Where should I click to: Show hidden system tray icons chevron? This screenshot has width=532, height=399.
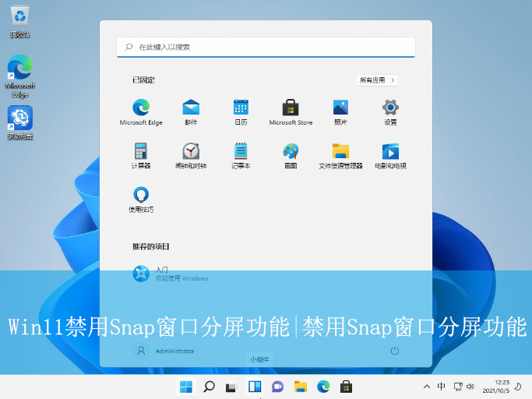pos(426,387)
